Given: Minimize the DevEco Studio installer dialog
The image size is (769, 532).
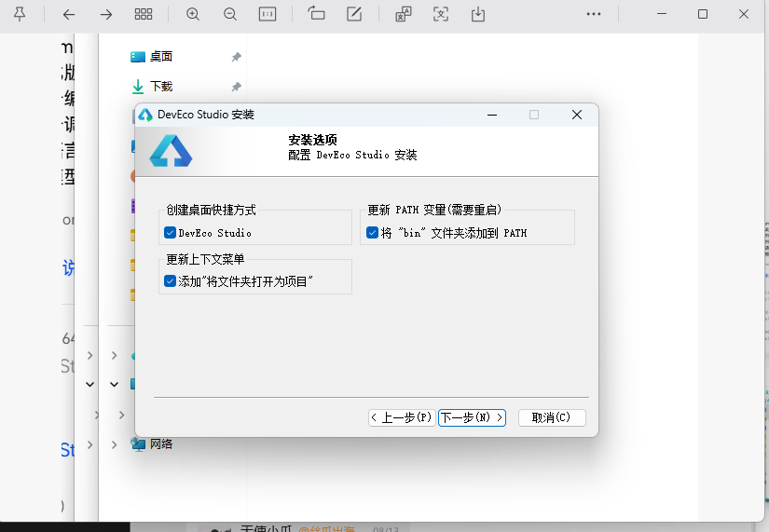Looking at the screenshot, I should pos(492,115).
